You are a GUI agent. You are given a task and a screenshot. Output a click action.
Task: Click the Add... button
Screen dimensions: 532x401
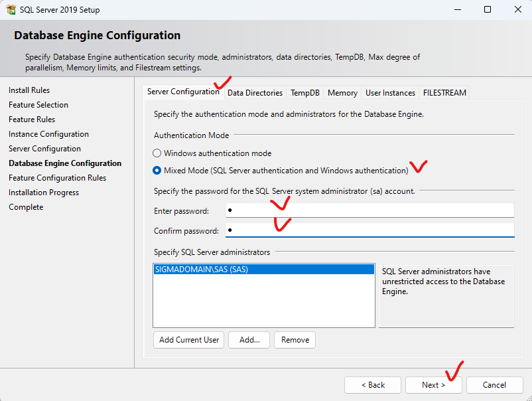[x=249, y=340]
